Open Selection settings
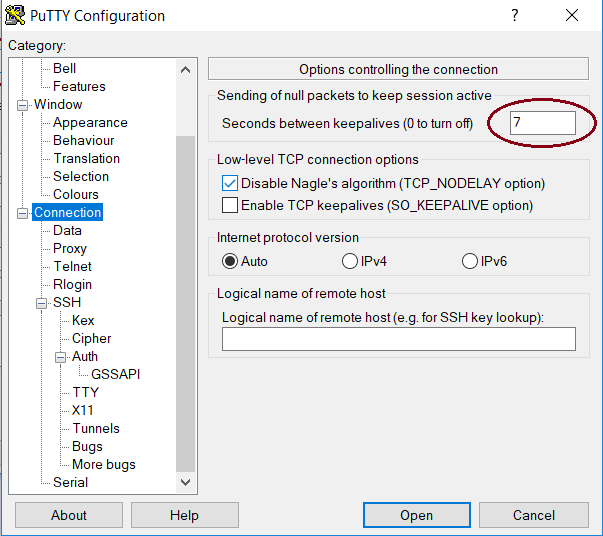The width and height of the screenshot is (603, 536). click(81, 176)
